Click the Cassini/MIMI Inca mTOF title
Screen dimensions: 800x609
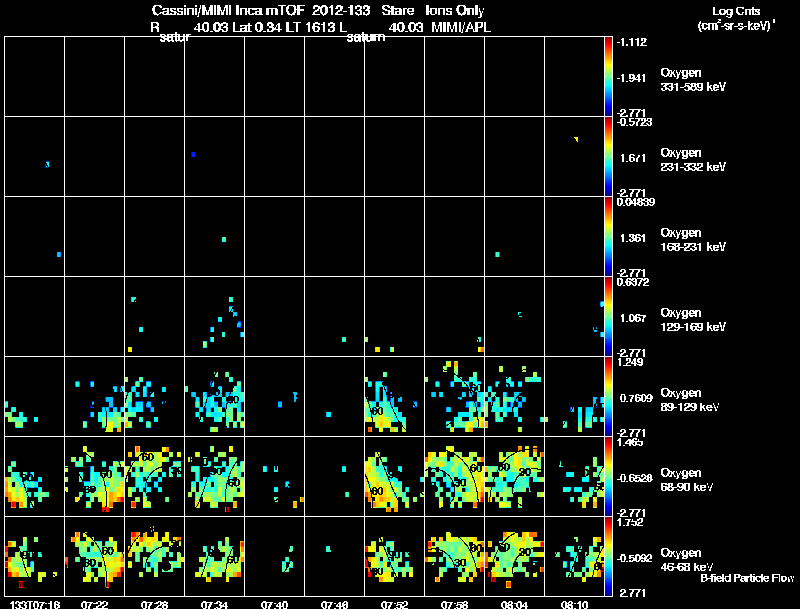point(229,11)
